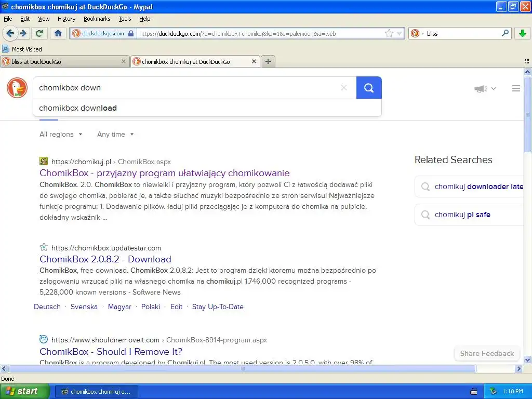Open the Bookmarks menu
Image resolution: width=532 pixels, height=399 pixels.
pos(97,19)
